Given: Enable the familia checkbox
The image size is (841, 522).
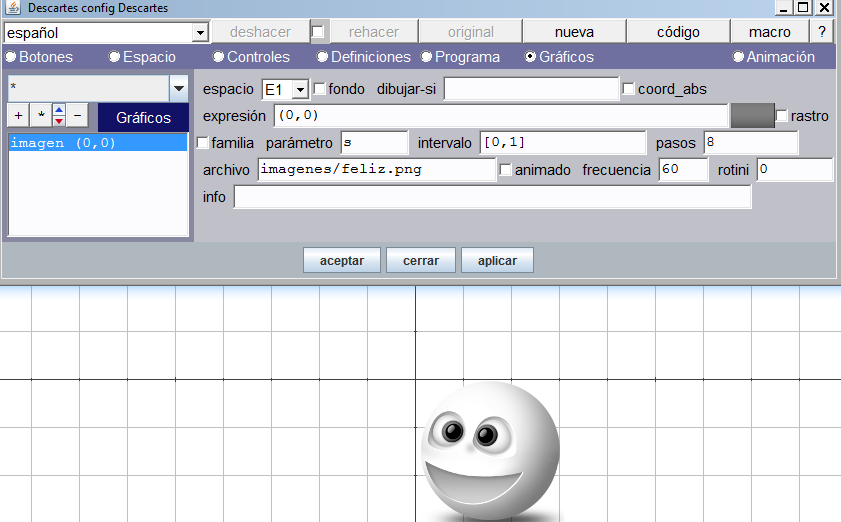Looking at the screenshot, I should (203, 143).
